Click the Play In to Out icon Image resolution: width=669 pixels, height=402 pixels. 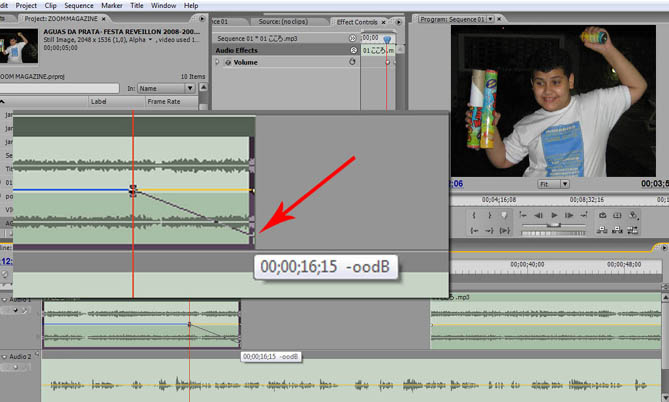[x=505, y=232]
